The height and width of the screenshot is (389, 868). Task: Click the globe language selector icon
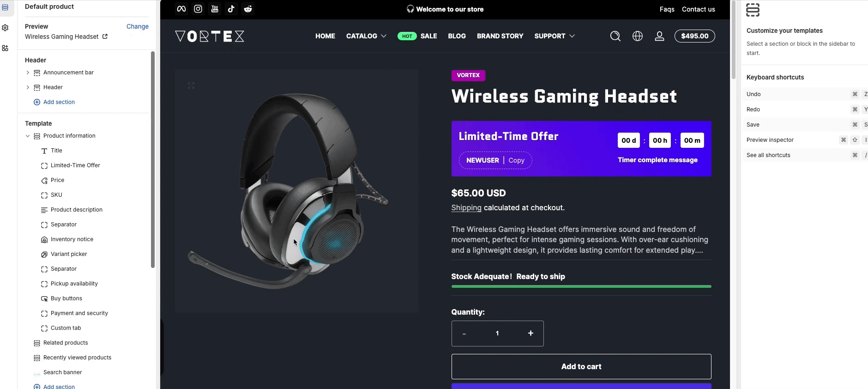pyautogui.click(x=638, y=36)
